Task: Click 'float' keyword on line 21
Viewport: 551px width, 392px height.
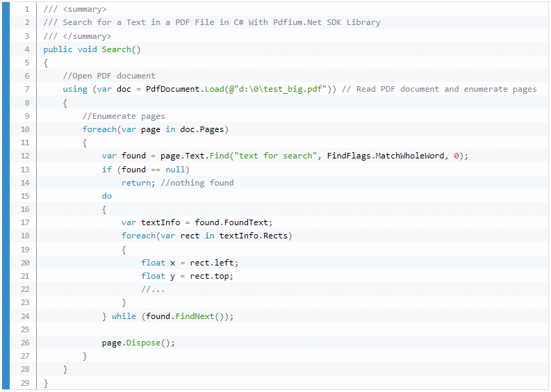Action: click(x=154, y=277)
